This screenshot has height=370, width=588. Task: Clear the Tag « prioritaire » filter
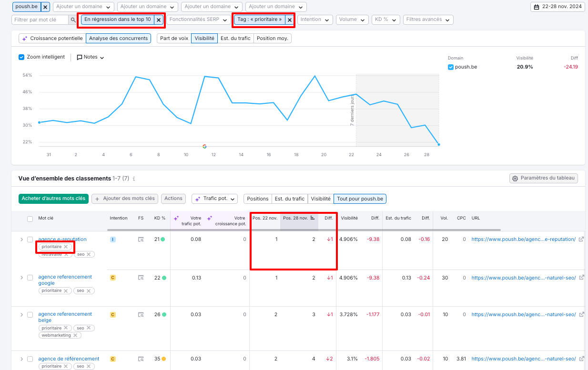(289, 20)
